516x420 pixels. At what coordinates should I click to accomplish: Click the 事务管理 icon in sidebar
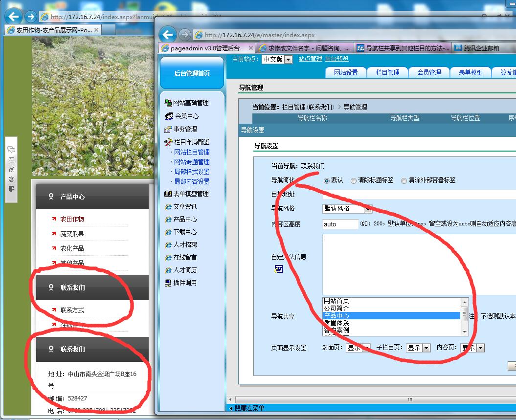168,130
